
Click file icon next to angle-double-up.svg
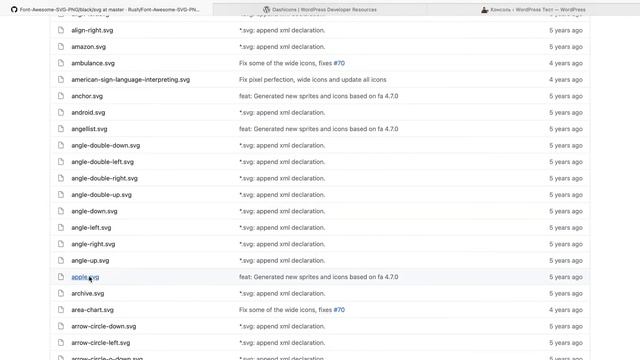61,195
